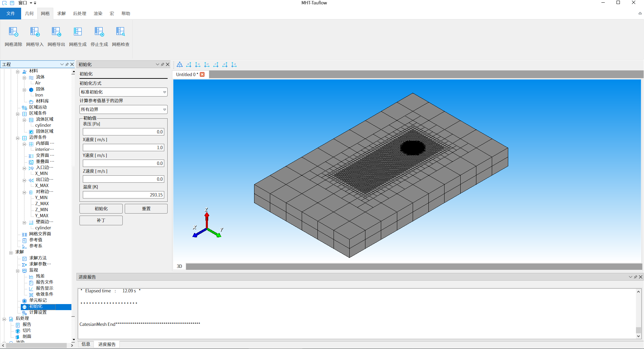The height and width of the screenshot is (349, 644).
Task: Open the 初始化方式 dropdown
Action: click(x=123, y=92)
